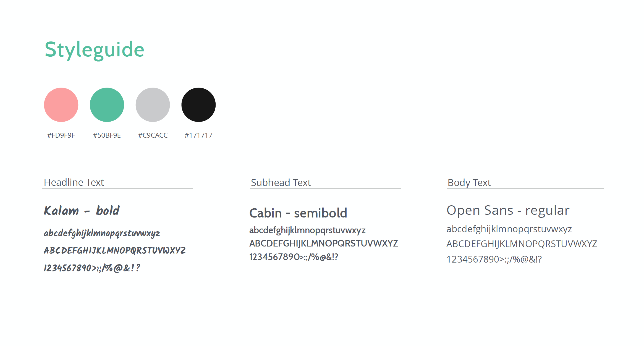
Task: Select the Cabin lowercase alphabet sample
Action: pos(307,230)
